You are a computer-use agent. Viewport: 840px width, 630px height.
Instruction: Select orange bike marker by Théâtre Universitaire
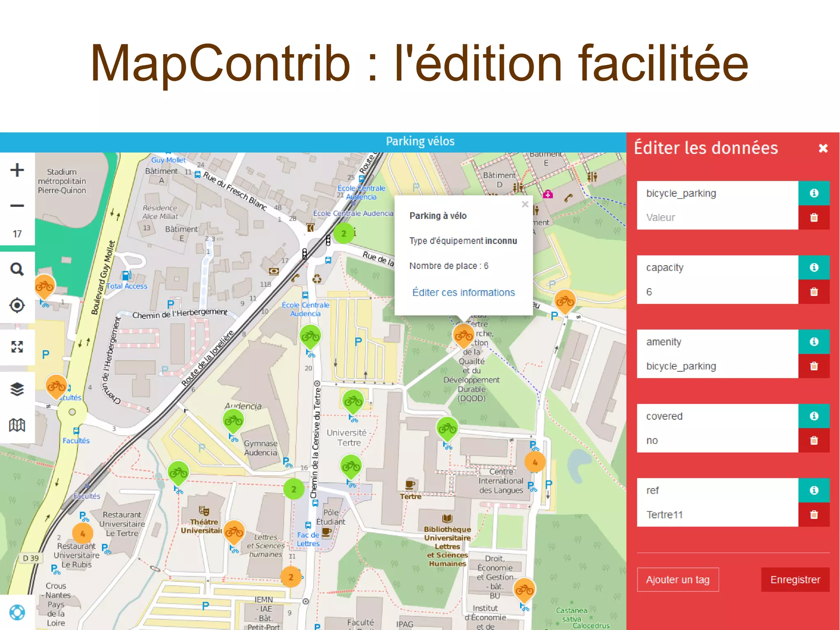pyautogui.click(x=234, y=532)
